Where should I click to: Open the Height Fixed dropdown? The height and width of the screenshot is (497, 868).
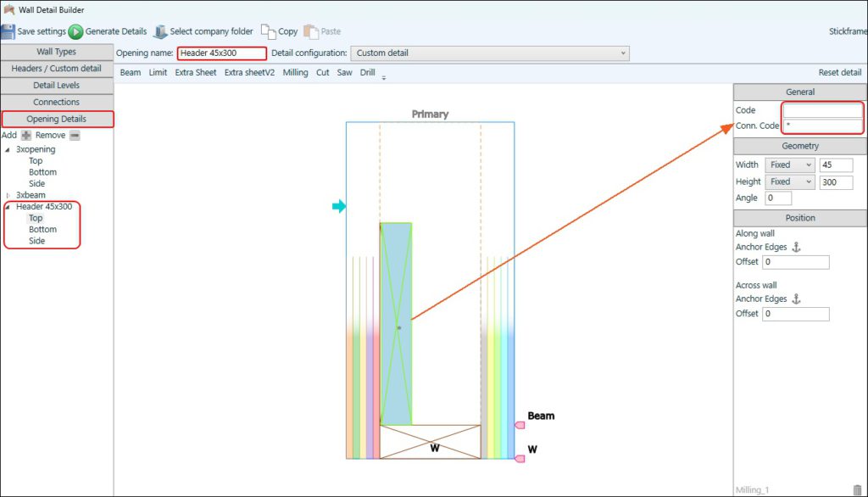(x=790, y=181)
